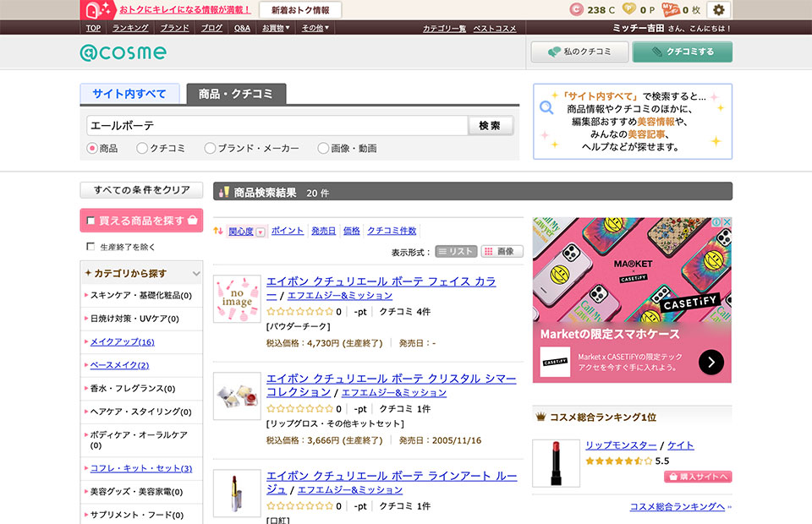This screenshot has width=812, height=524.
Task: Click the search keyword input field
Action: pyautogui.click(x=277, y=126)
